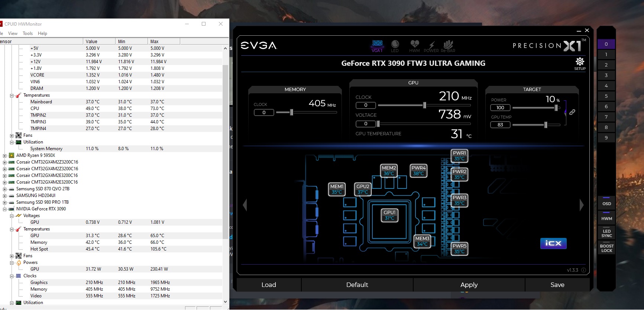Select profile slot 1
644x310 pixels.
tap(606, 54)
